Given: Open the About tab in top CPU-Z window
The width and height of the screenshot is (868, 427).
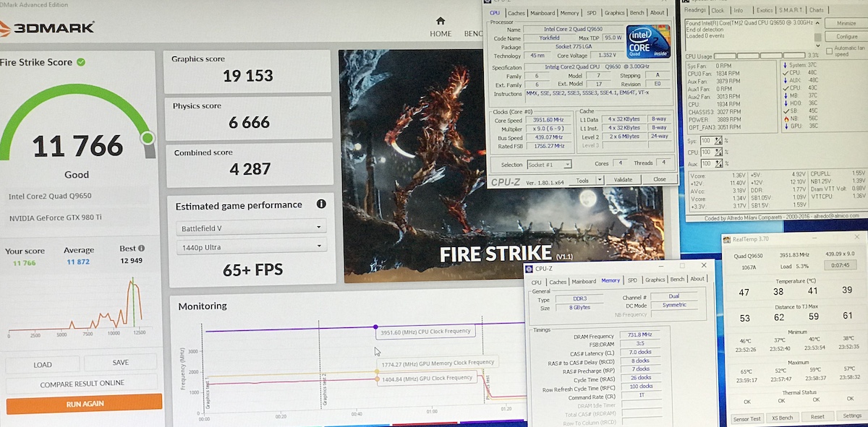Looking at the screenshot, I should click(657, 13).
